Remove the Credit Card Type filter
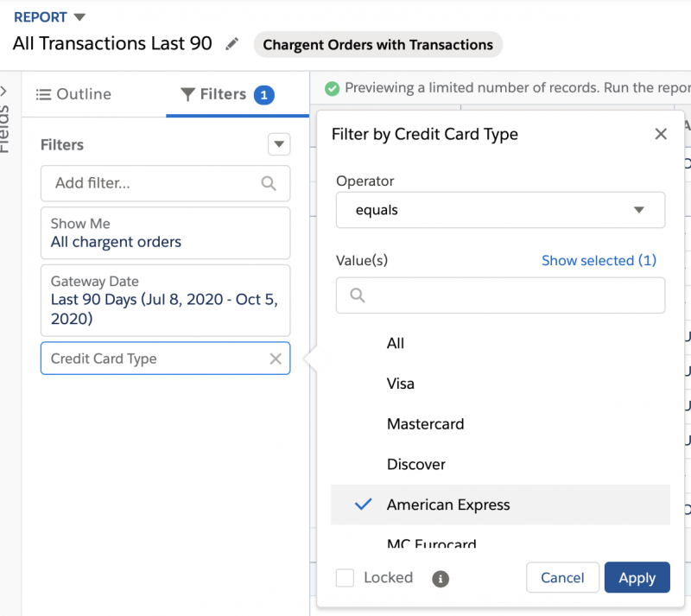Screen dimensions: 691x616 point(276,359)
